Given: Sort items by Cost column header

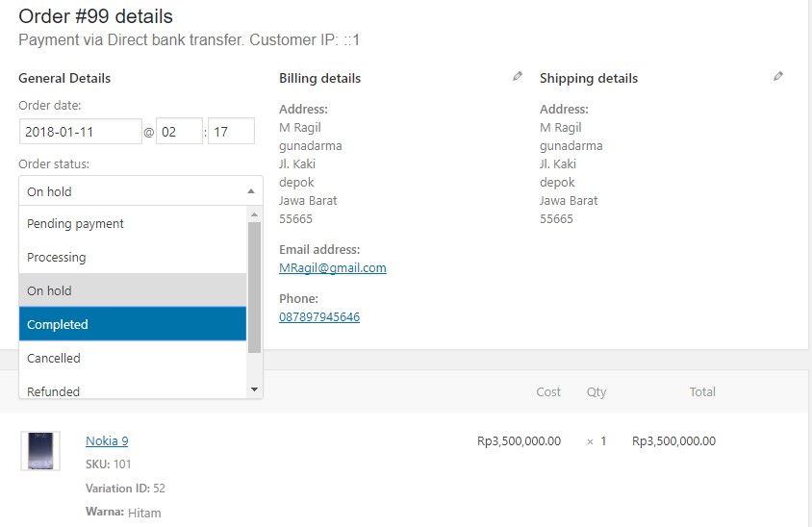Looking at the screenshot, I should click(x=548, y=391).
